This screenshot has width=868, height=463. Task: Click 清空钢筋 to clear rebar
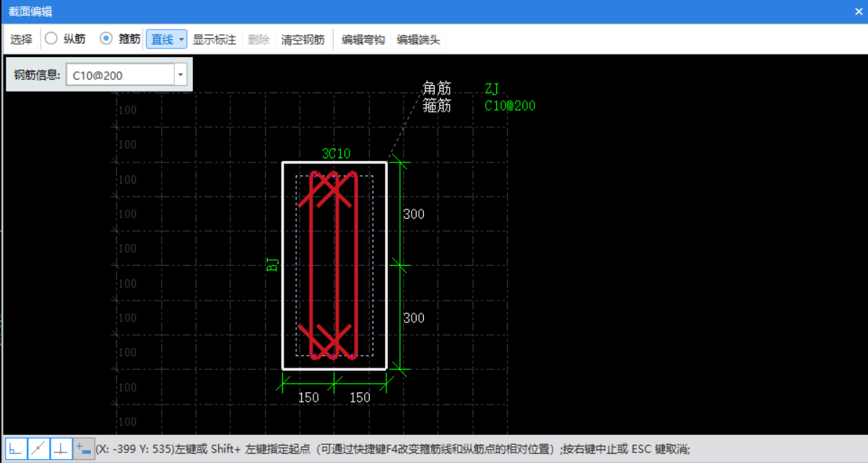[303, 39]
